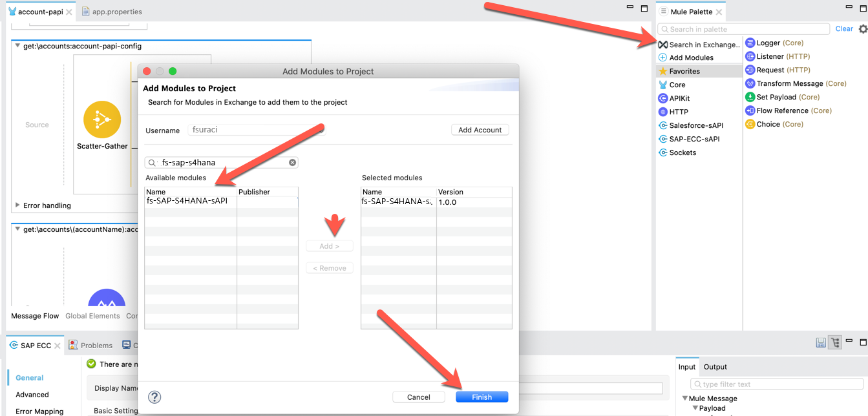Select fs-SAP-S4HANA-sAPI in Available modules
Screen dimensions: 868x416
point(187,201)
